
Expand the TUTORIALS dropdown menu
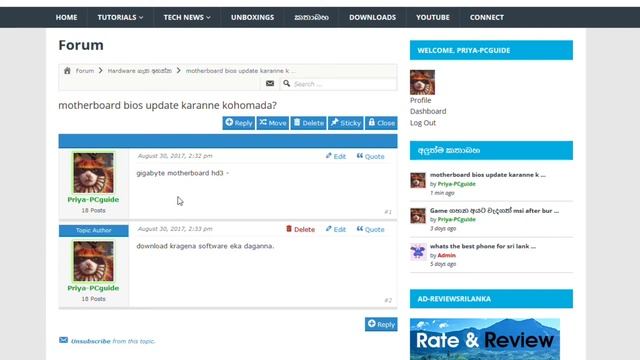pyautogui.click(x=120, y=18)
